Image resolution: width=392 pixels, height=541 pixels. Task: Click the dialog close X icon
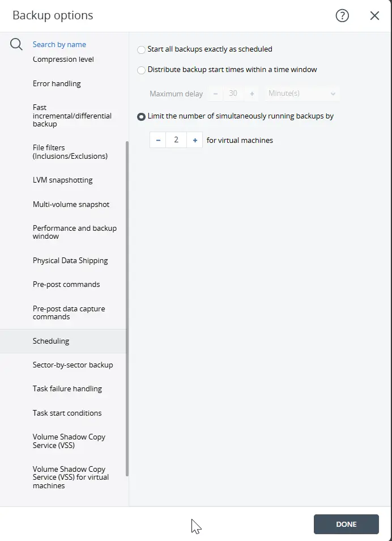point(374,16)
